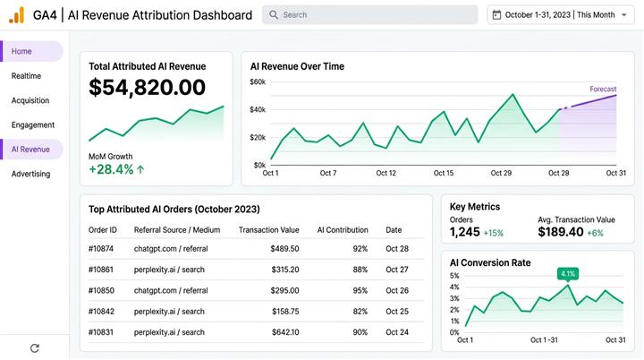Click the $54,820.00 total revenue value
Image resolution: width=644 pixels, height=360 pixels.
[x=147, y=87]
